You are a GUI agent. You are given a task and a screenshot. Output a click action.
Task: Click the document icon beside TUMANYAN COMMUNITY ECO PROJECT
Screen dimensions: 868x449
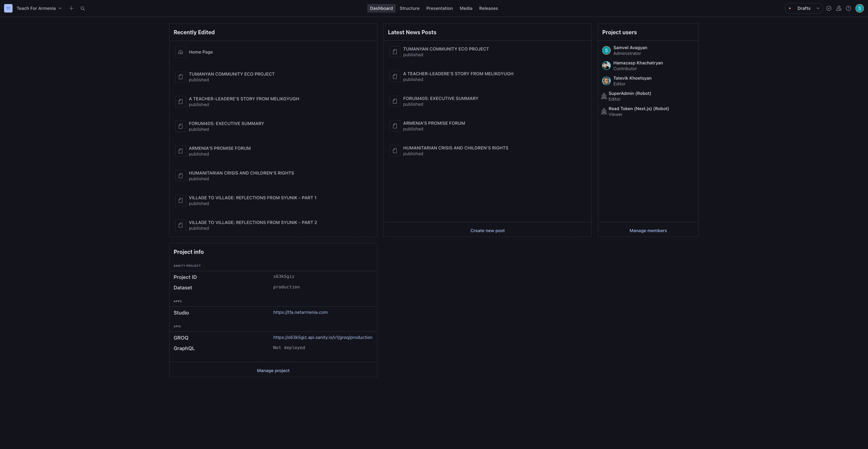180,76
